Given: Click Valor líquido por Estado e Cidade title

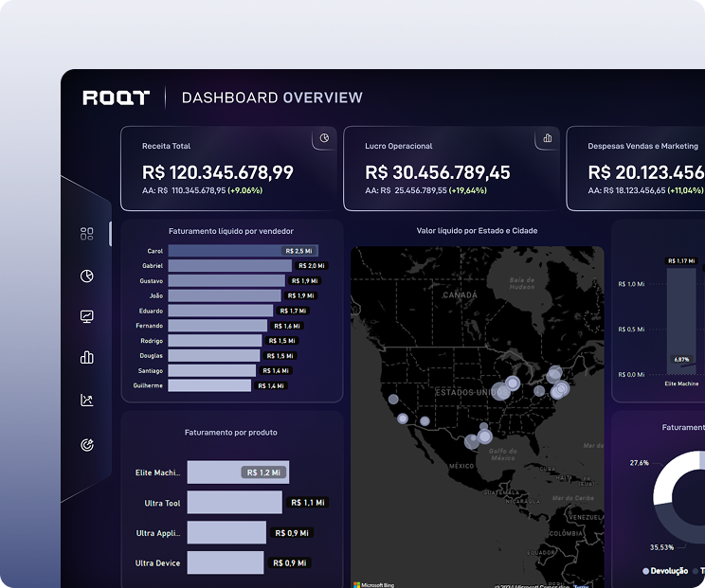Looking at the screenshot, I should [x=477, y=231].
